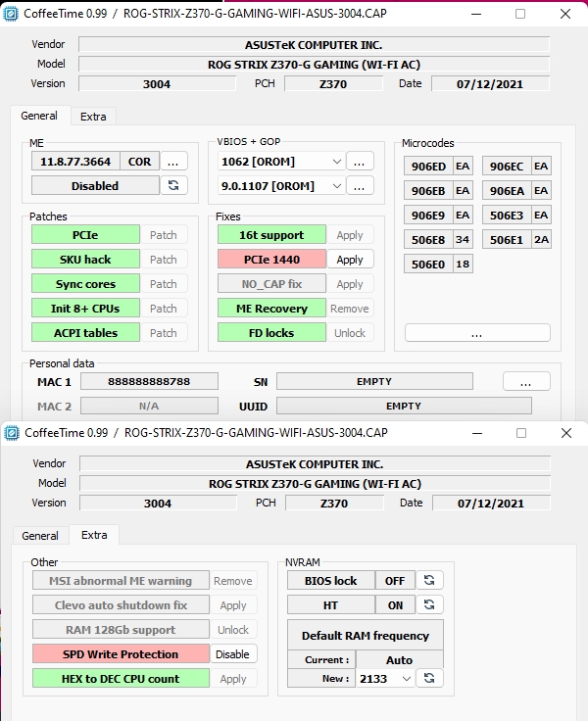Click Remove next to ME Recovery
This screenshot has height=721, width=588.
350,308
